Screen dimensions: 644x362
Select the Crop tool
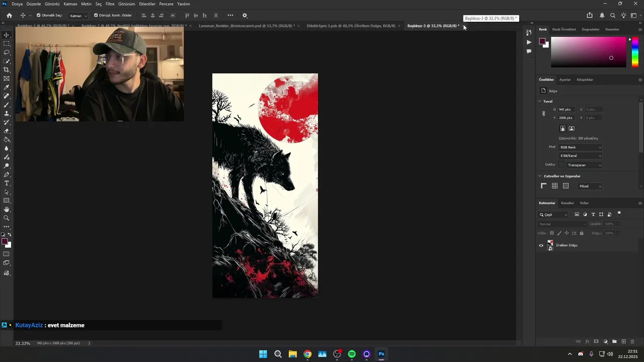(7, 70)
